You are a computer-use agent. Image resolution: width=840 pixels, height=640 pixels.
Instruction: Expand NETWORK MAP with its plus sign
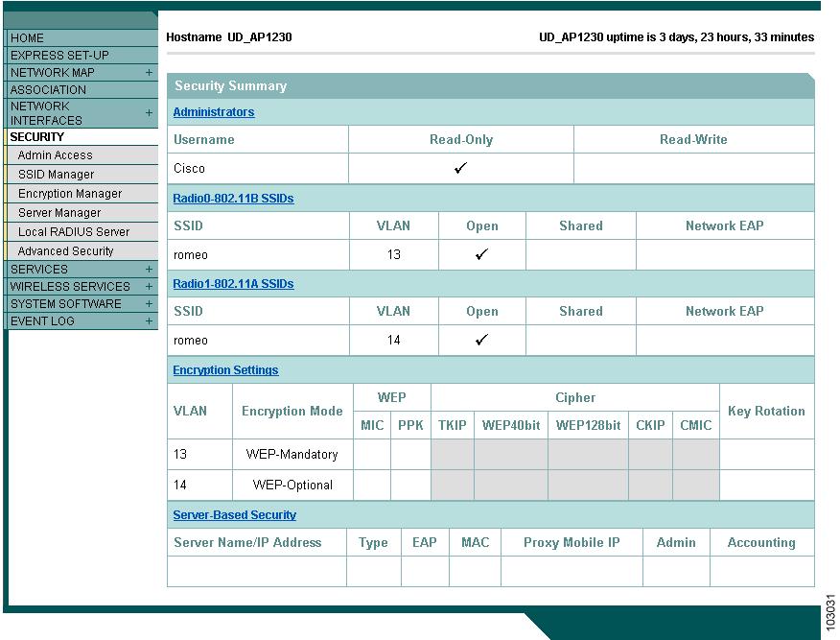(x=149, y=72)
